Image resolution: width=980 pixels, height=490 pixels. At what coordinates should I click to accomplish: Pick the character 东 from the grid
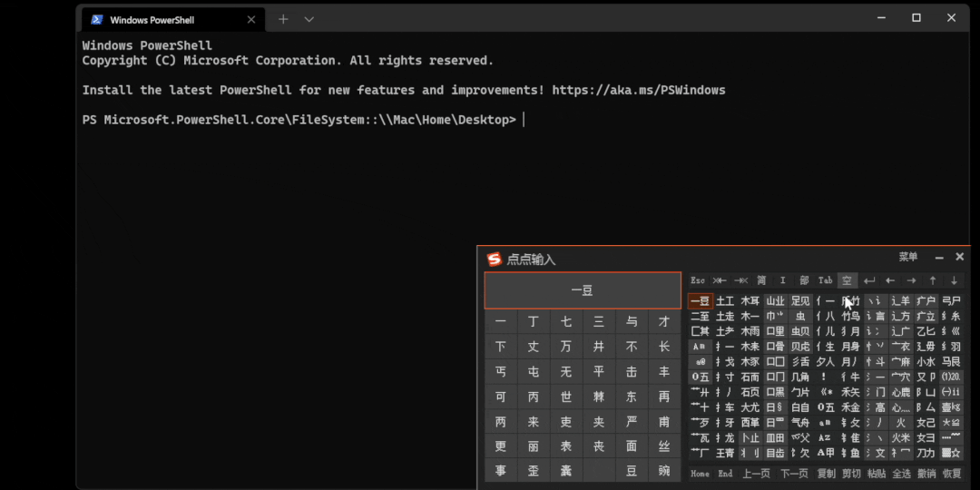tap(632, 397)
